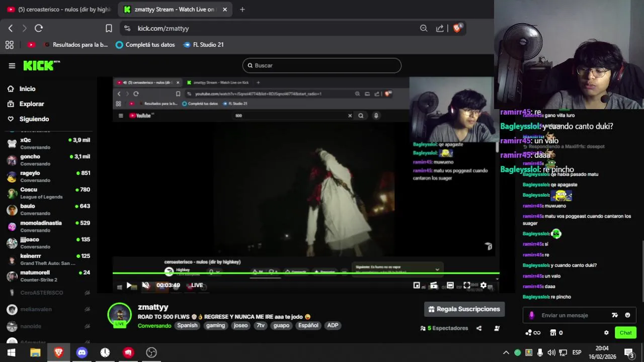Enter fullscreen in the player
This screenshot has width=644, height=362.
(467, 285)
